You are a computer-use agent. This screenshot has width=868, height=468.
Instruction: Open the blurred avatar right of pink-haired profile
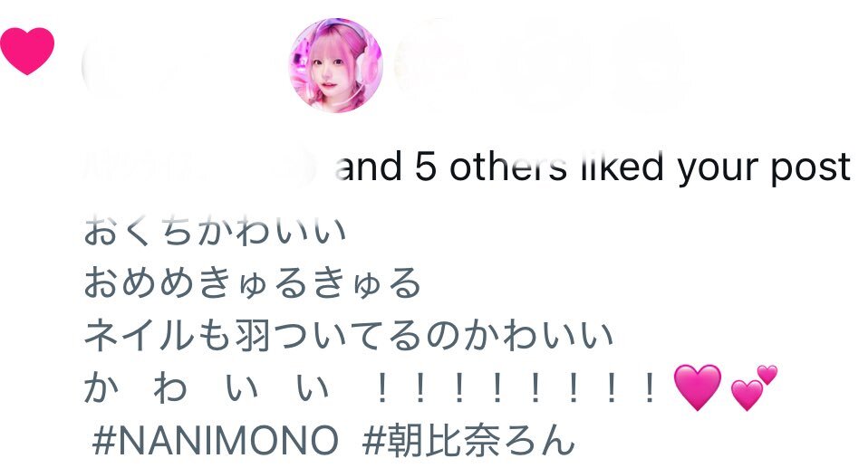[440, 65]
